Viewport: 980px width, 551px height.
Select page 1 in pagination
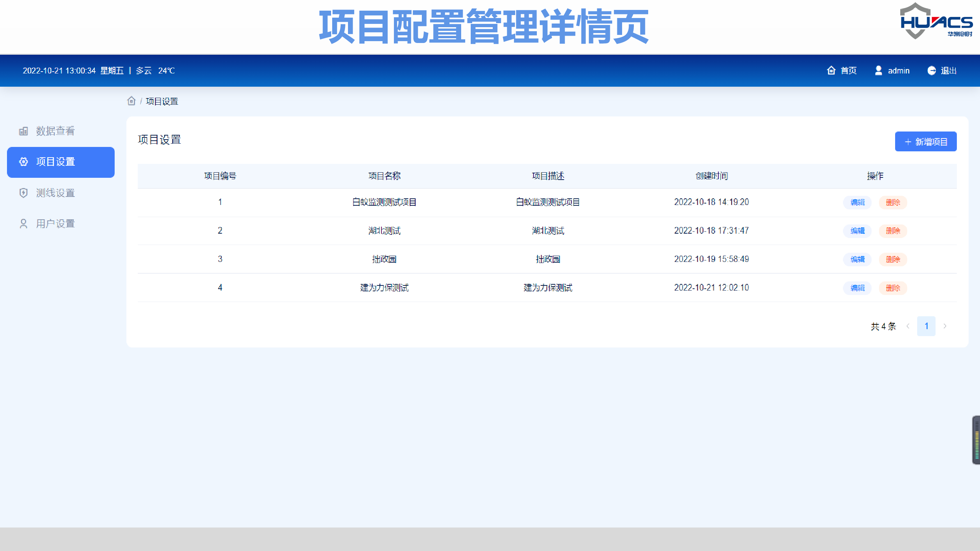coord(926,326)
